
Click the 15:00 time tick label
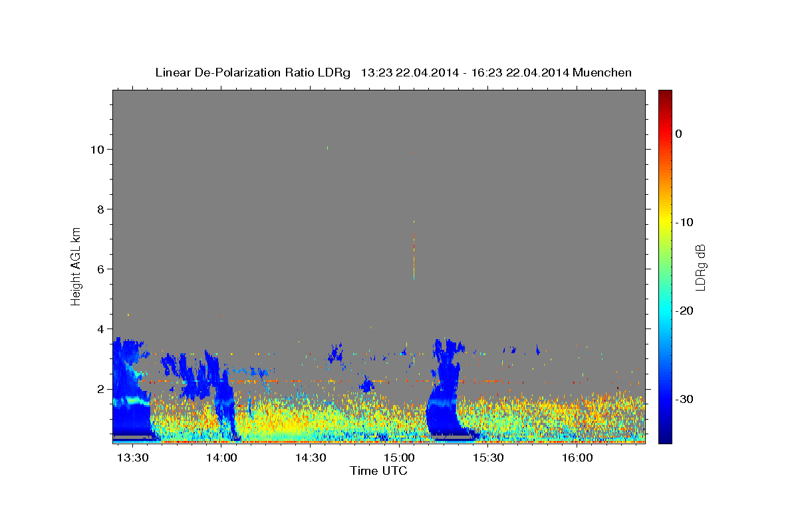pos(399,458)
